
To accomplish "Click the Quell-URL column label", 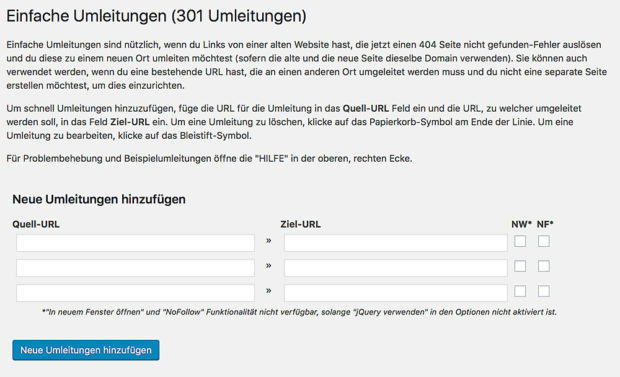I will [x=36, y=224].
